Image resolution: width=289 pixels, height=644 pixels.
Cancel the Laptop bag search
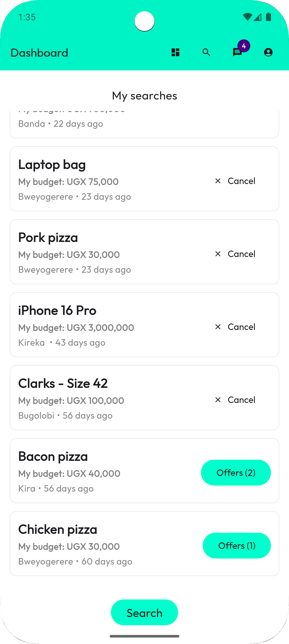pos(235,181)
